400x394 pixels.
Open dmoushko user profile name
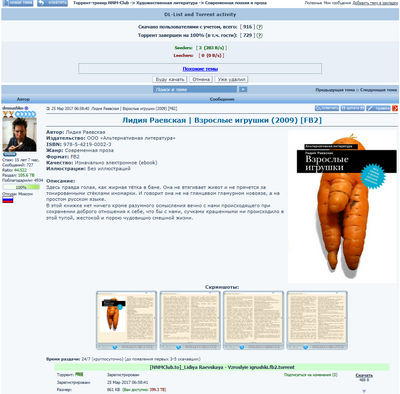click(x=13, y=108)
